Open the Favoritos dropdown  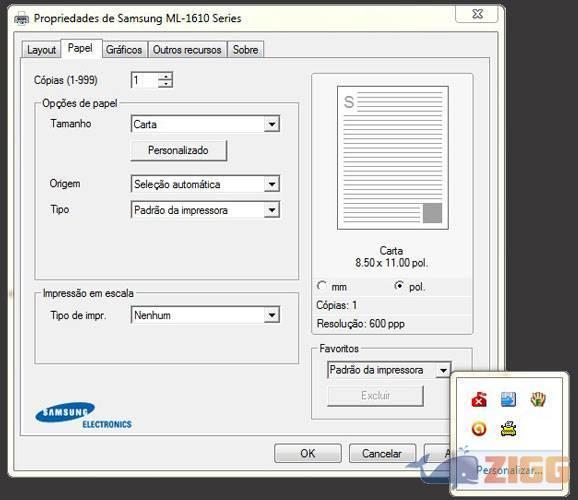443,370
